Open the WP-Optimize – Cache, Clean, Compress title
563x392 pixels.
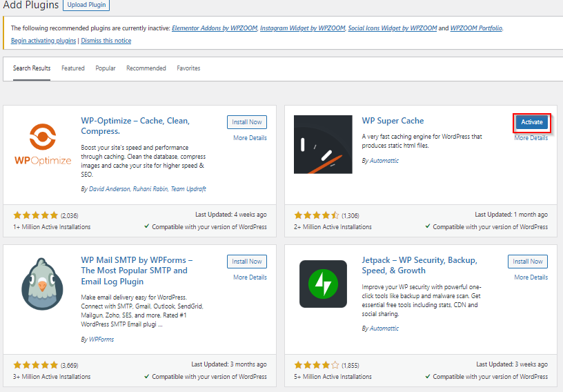135,126
